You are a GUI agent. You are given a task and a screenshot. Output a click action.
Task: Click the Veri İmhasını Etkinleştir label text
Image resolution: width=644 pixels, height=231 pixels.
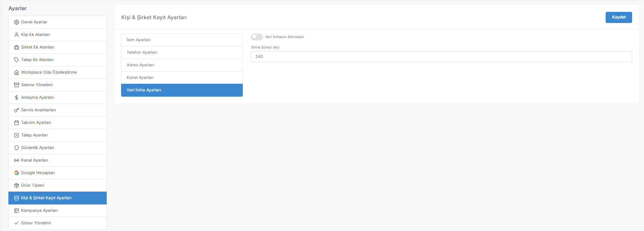pyautogui.click(x=285, y=37)
